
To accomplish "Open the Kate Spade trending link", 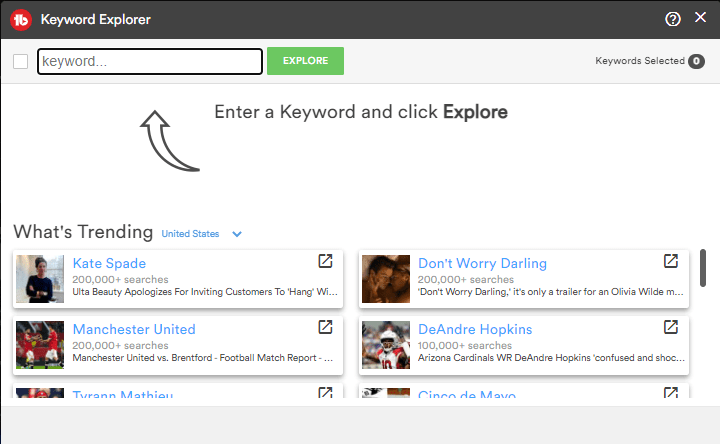I will pyautogui.click(x=109, y=263).
